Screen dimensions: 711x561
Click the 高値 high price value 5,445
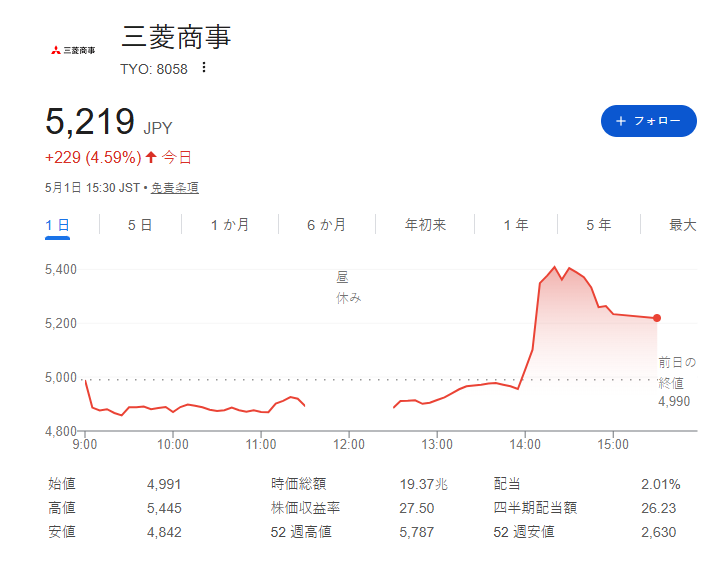tap(164, 508)
